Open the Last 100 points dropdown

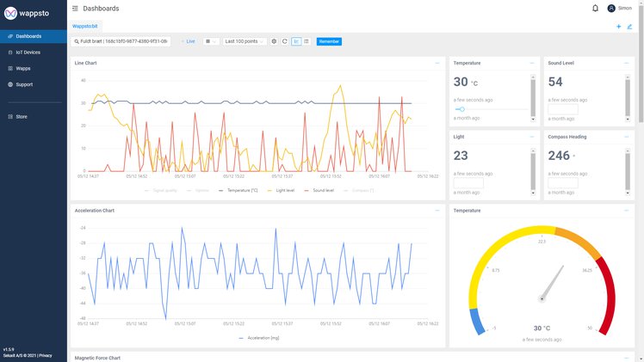pos(244,41)
